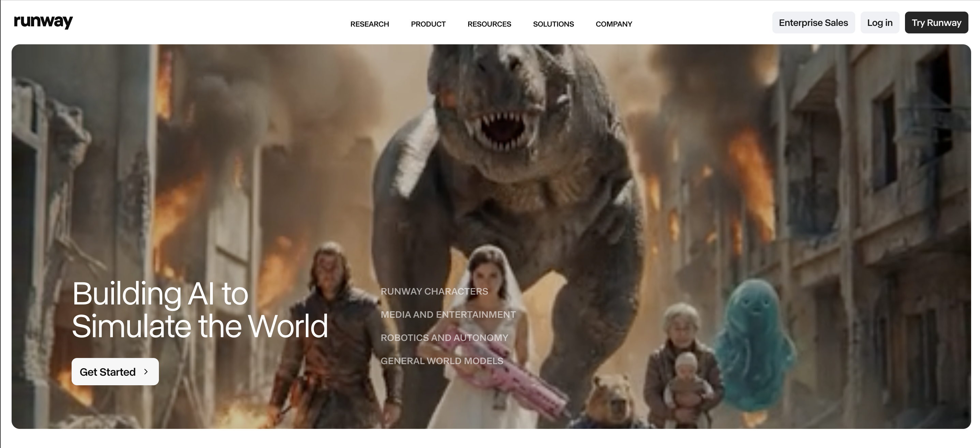Click the Get Started arrow chevron
This screenshot has width=980, height=448.
point(146,372)
